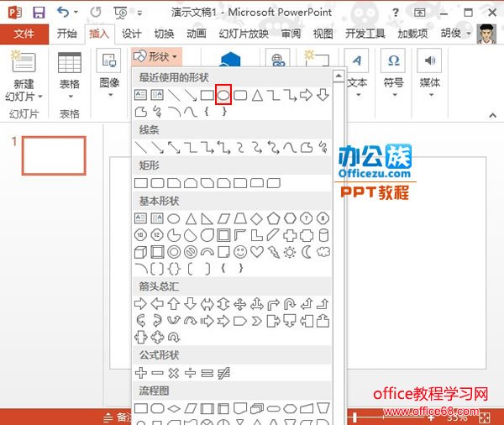Screen dimensions: 504x425
Task: Open PowerPoint Help question mark
Action: [x=396, y=13]
